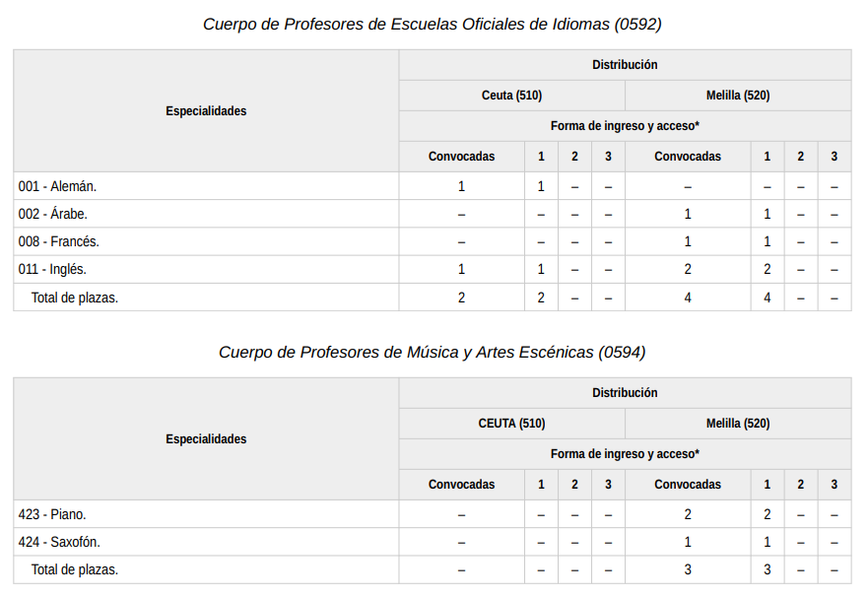Click the Música y Artes Escénicas (0594) title
Image resolution: width=868 pixels, height=597 pixels.
point(433,353)
